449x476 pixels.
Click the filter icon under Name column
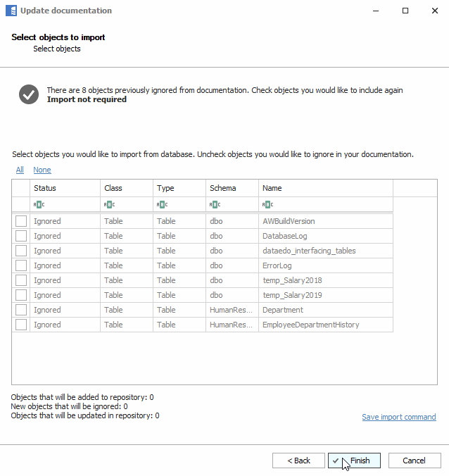tap(267, 205)
